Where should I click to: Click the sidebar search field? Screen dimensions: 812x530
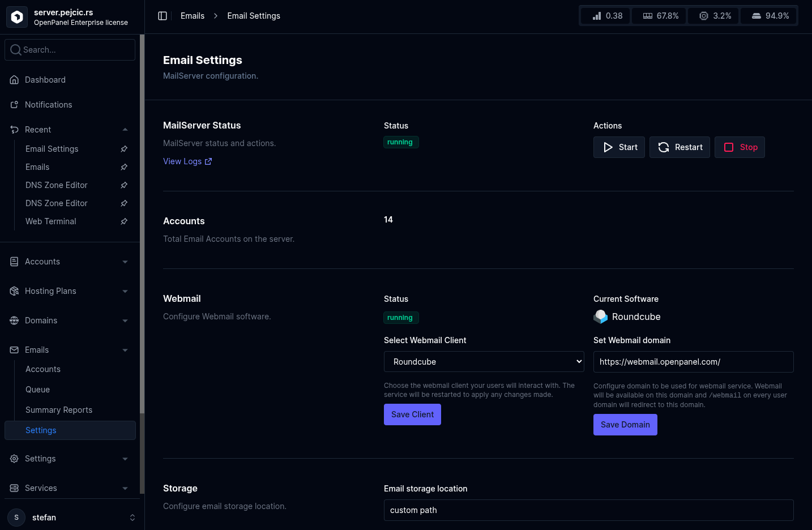pos(70,50)
